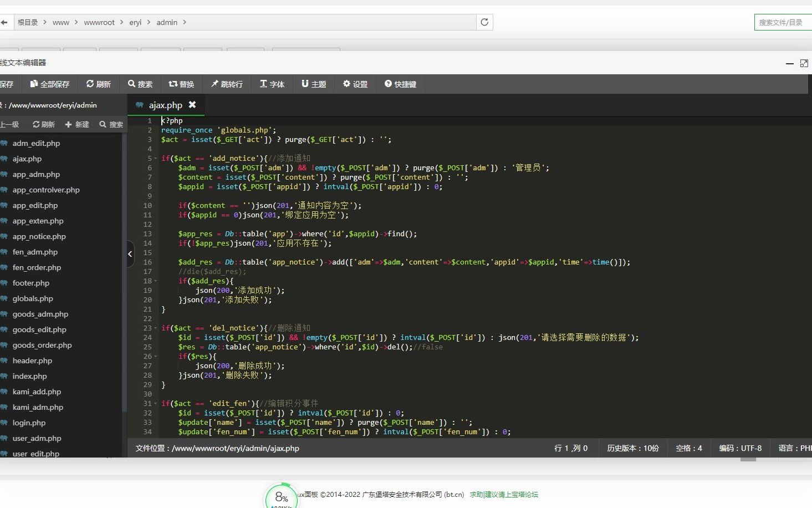Open fen_order.php in file tree
812x508 pixels.
point(37,267)
